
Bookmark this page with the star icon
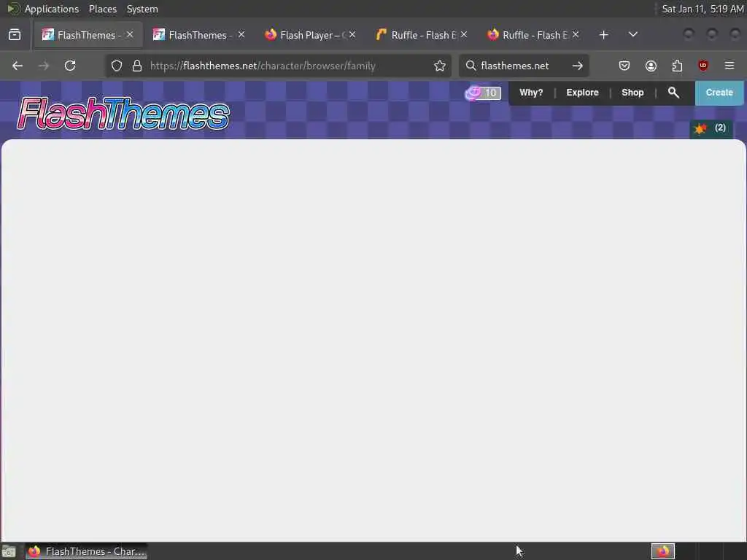[440, 66]
